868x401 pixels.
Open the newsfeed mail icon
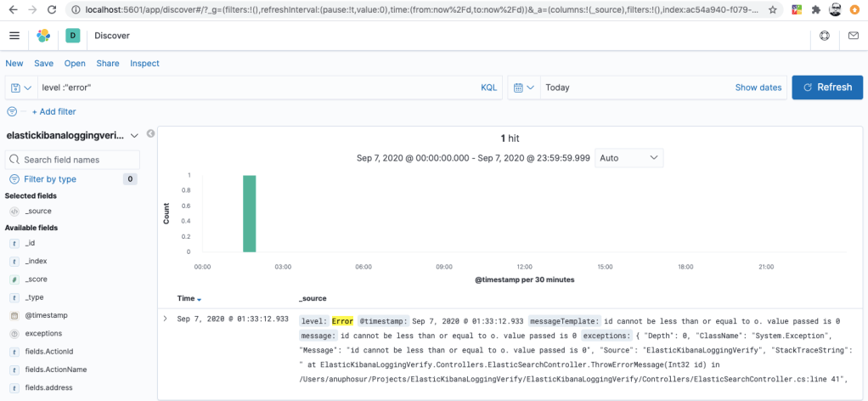[853, 36]
